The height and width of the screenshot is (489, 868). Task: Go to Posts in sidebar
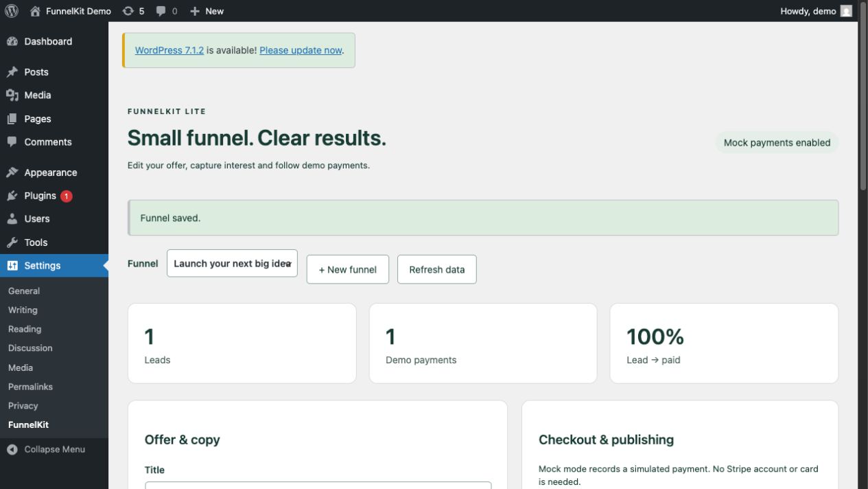pos(54,72)
